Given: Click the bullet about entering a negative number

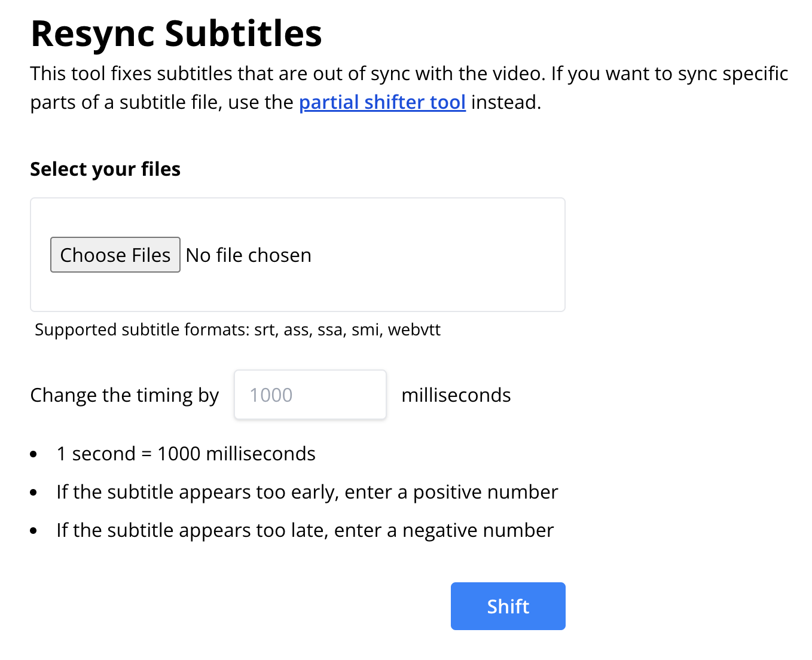Looking at the screenshot, I should pyautogui.click(x=304, y=530).
